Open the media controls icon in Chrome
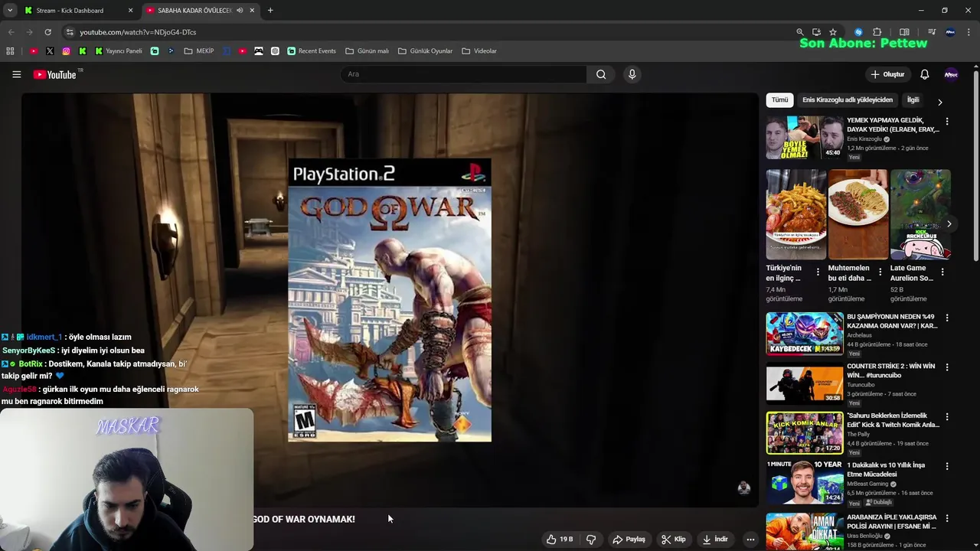Image resolution: width=980 pixels, height=551 pixels. pyautogui.click(x=932, y=32)
